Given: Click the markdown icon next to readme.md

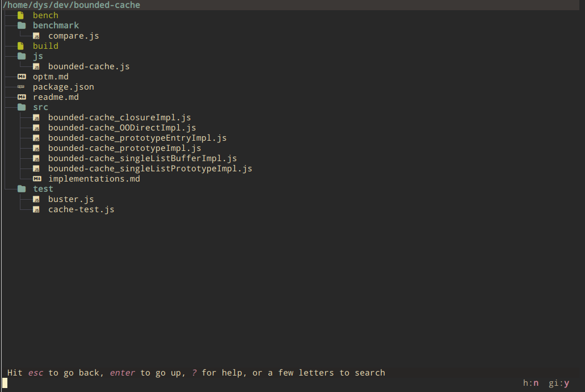Looking at the screenshot, I should pos(20,96).
